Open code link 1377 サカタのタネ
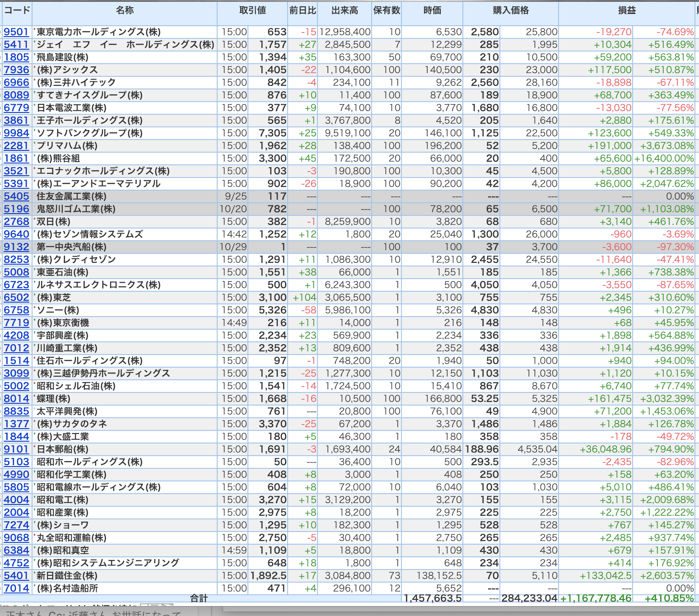Image resolution: width=699 pixels, height=616 pixels. click(x=16, y=424)
